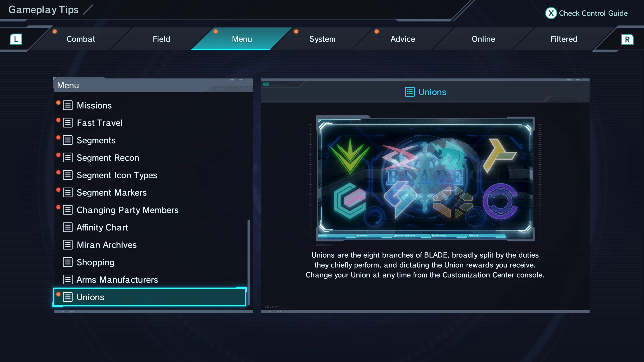
Task: Switch to the Combat tab
Action: [x=81, y=39]
